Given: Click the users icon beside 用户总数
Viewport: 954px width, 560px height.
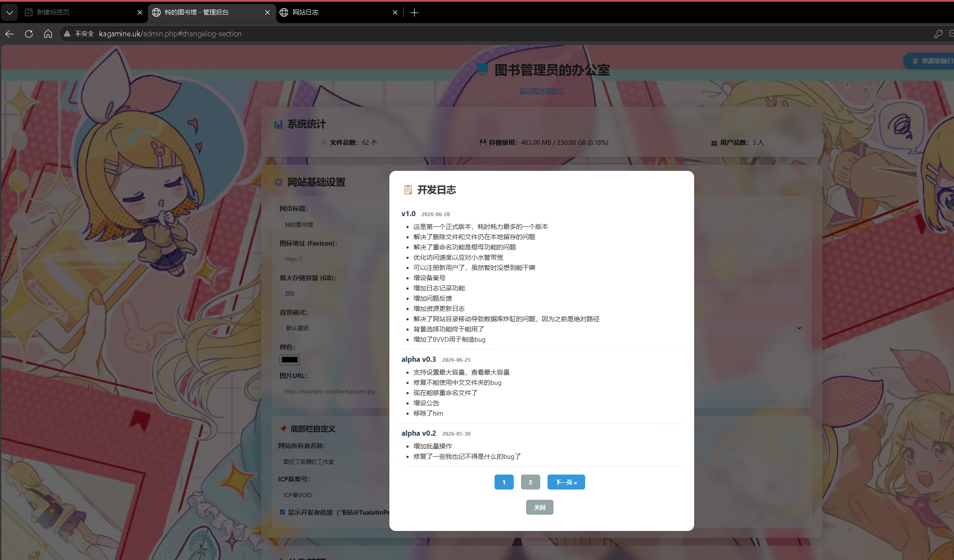Looking at the screenshot, I should tap(714, 143).
